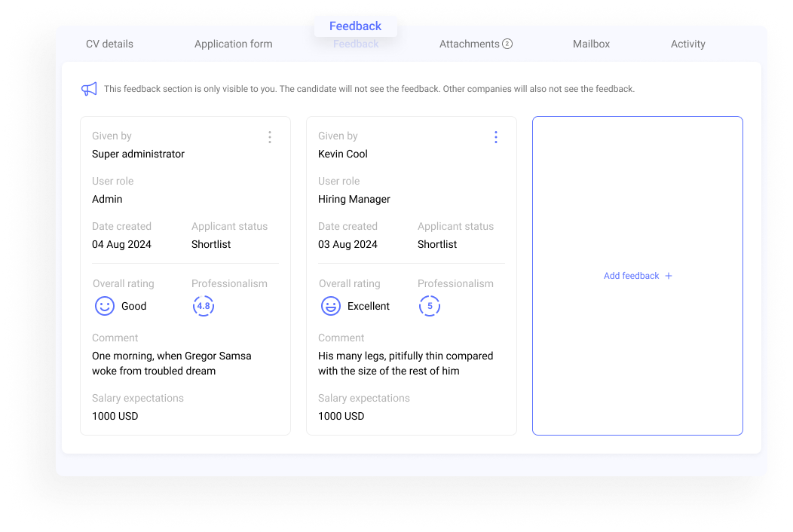This screenshot has height=532, width=793.
Task: Click the megaphone announcement icon
Action: [x=89, y=89]
